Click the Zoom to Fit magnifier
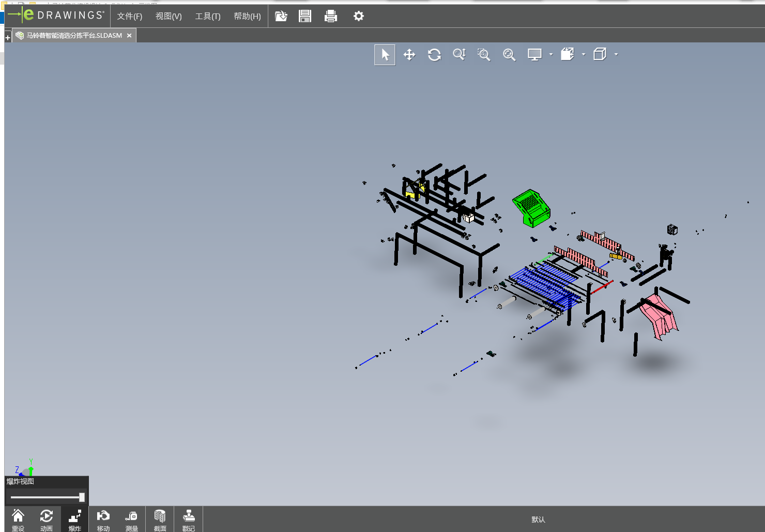 tap(509, 55)
